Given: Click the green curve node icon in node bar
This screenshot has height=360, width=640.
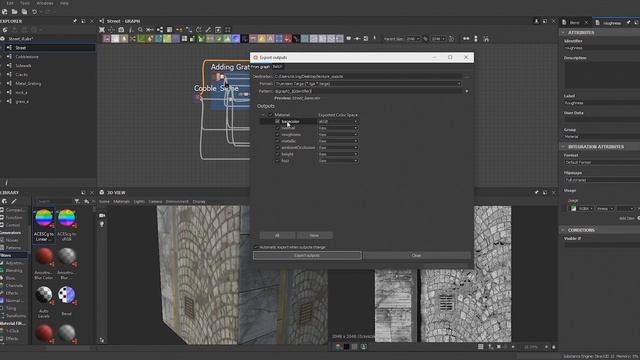Looking at the screenshot, I should [141, 39].
